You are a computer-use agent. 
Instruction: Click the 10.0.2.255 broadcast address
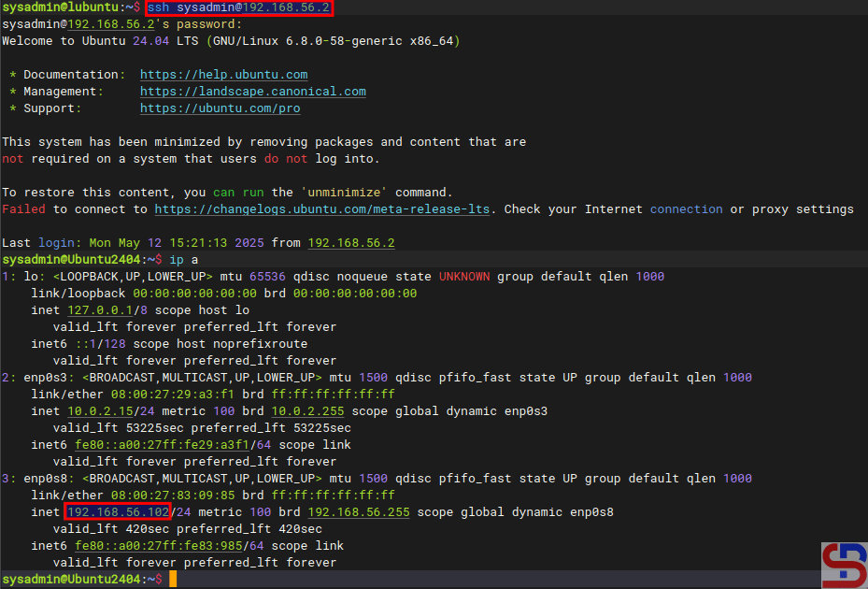pyautogui.click(x=307, y=411)
